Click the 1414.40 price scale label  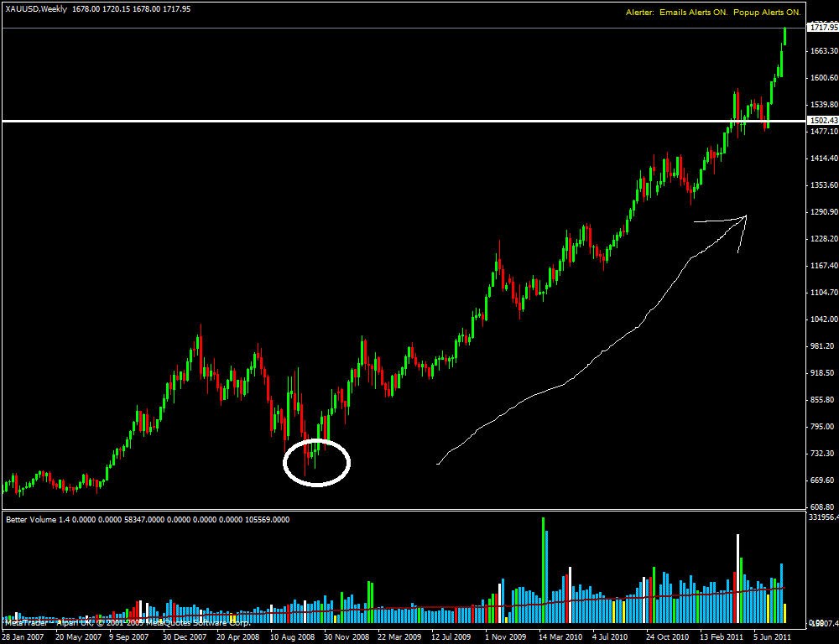(825, 158)
